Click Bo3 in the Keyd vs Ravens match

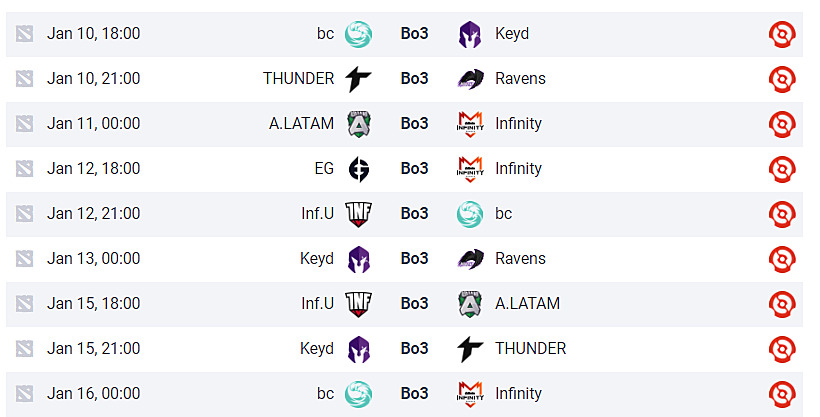point(414,259)
